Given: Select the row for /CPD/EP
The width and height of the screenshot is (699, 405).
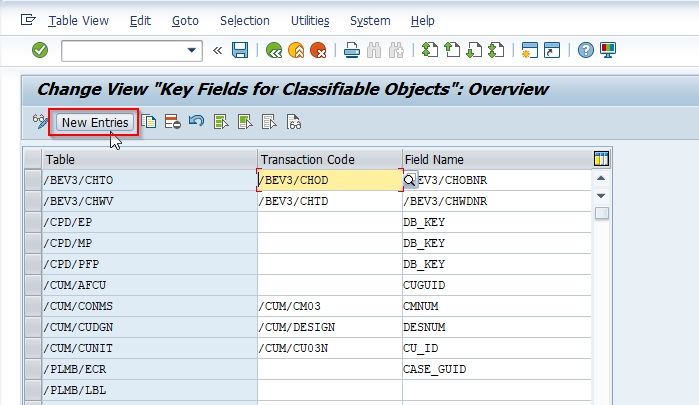Looking at the screenshot, I should 33,222.
